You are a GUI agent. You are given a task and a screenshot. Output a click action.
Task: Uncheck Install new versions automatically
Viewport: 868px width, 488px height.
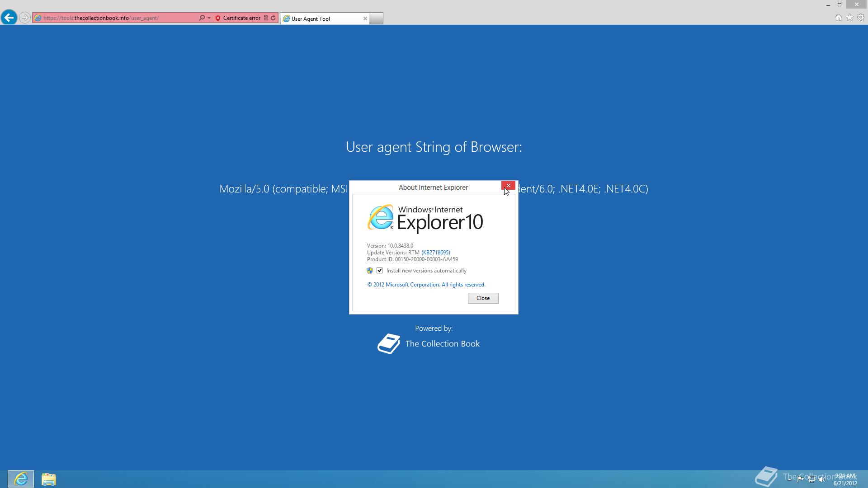click(380, 271)
